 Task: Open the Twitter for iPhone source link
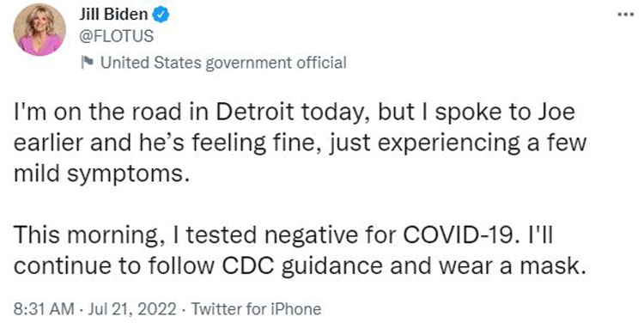(256, 308)
